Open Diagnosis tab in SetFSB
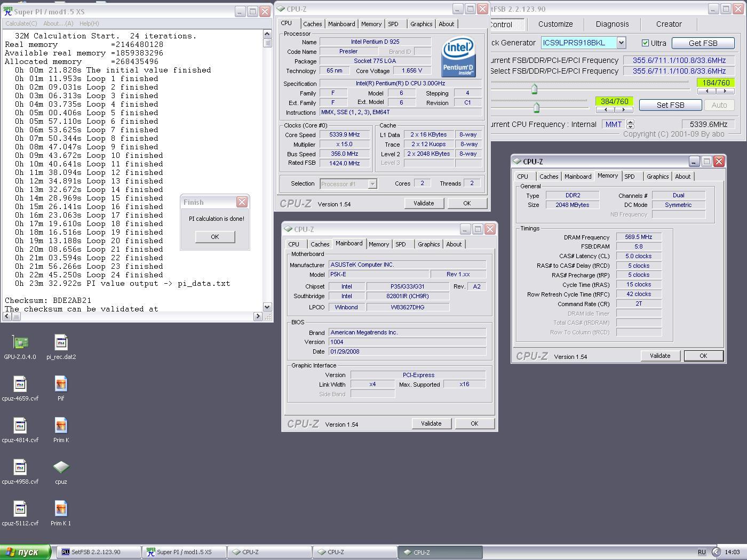The image size is (747, 560). click(612, 24)
